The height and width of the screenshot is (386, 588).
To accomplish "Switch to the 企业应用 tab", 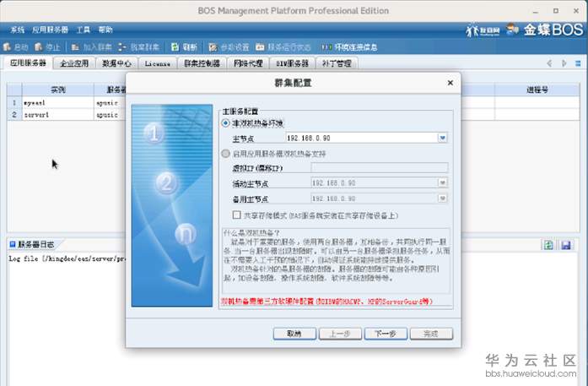I will point(74,63).
